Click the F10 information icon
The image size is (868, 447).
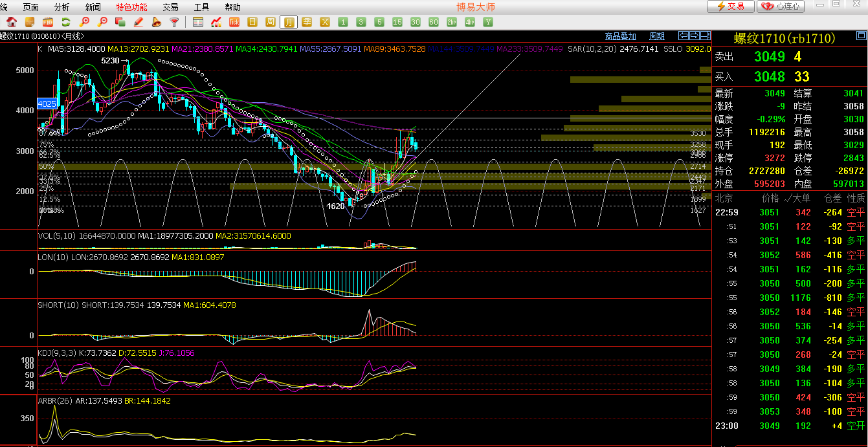[47, 22]
